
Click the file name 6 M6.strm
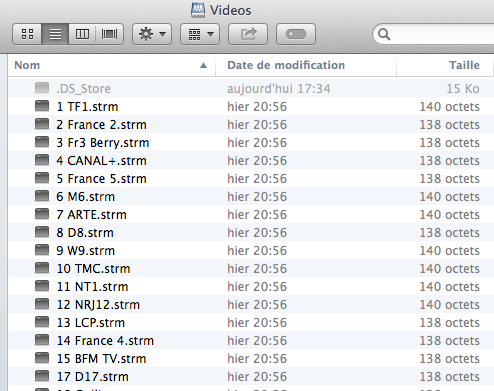pyautogui.click(x=86, y=197)
